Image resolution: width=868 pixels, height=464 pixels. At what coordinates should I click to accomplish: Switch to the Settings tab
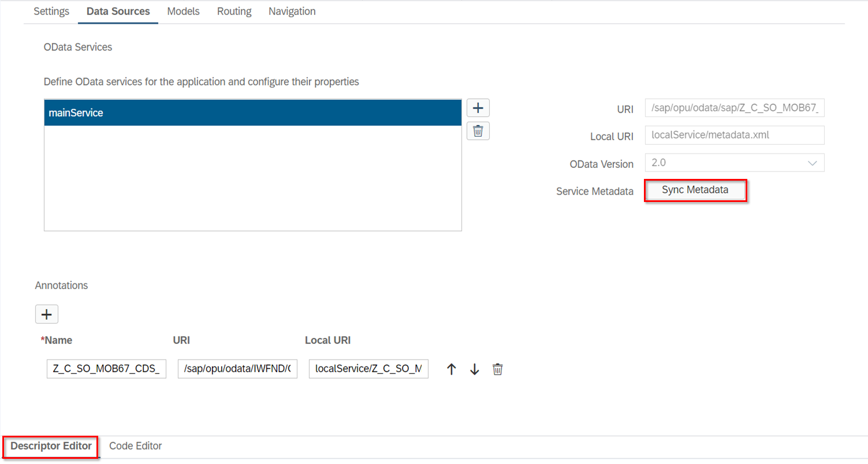click(x=51, y=12)
